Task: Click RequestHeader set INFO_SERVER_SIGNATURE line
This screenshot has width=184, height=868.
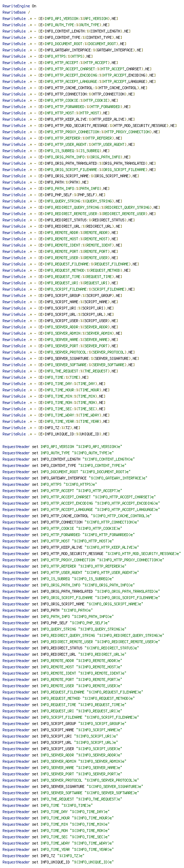Action: tap(73, 787)
